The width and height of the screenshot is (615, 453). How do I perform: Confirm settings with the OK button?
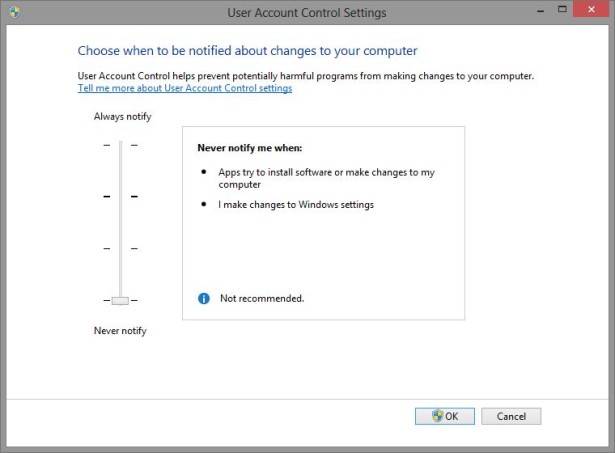pos(445,416)
